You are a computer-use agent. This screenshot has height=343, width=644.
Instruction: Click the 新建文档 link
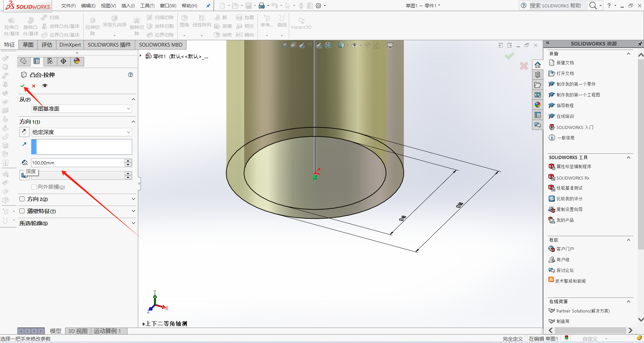(x=565, y=63)
